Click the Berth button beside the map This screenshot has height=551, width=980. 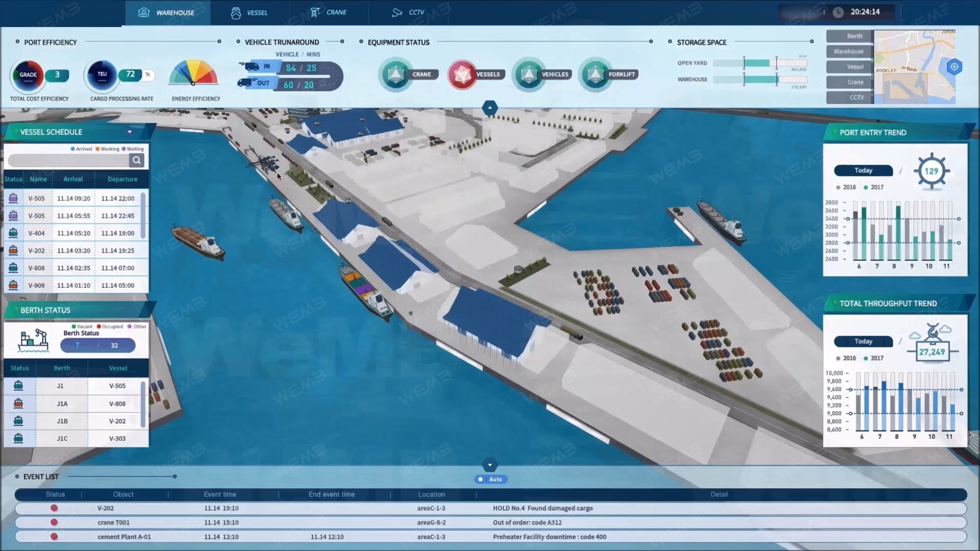[x=850, y=36]
